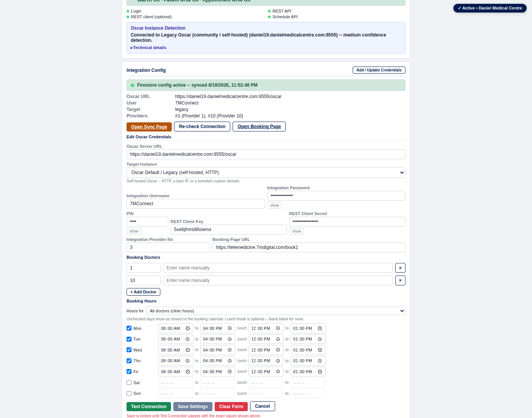532x418 pixels.
Task: Open clock picker for Thu lunch start
Action: pos(278,361)
